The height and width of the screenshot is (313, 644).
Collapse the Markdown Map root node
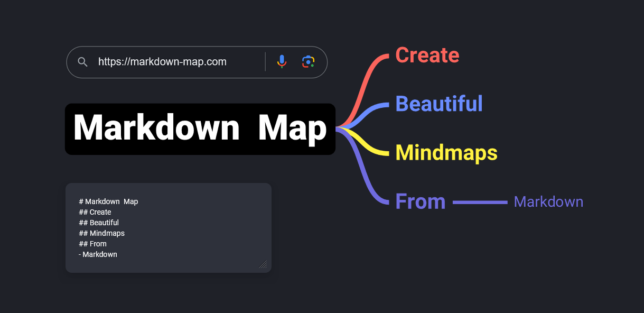coord(200,128)
